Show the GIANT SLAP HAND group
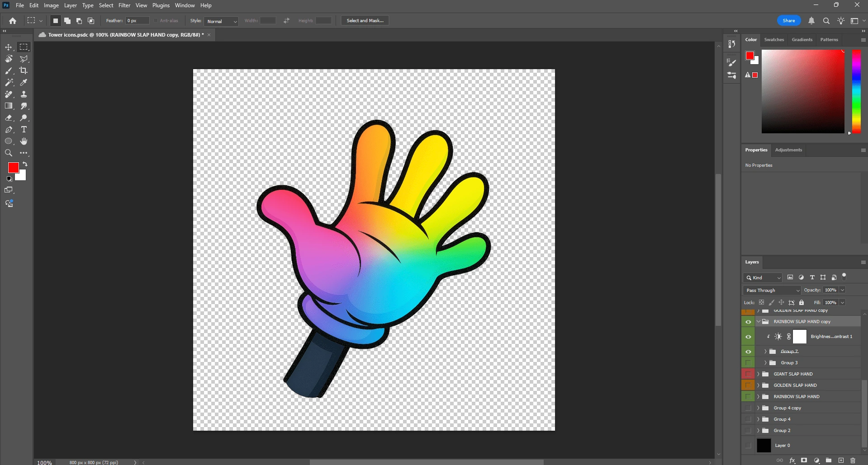 (748, 374)
